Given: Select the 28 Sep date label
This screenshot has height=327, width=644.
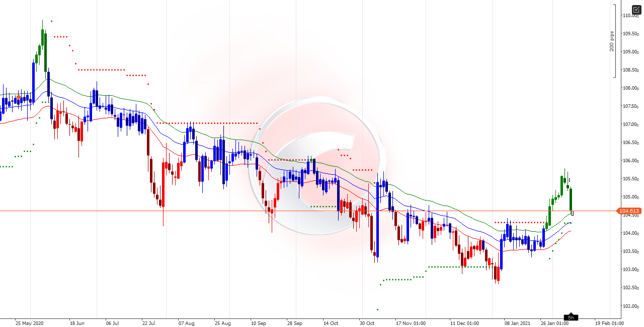Looking at the screenshot, I should pyautogui.click(x=295, y=323).
